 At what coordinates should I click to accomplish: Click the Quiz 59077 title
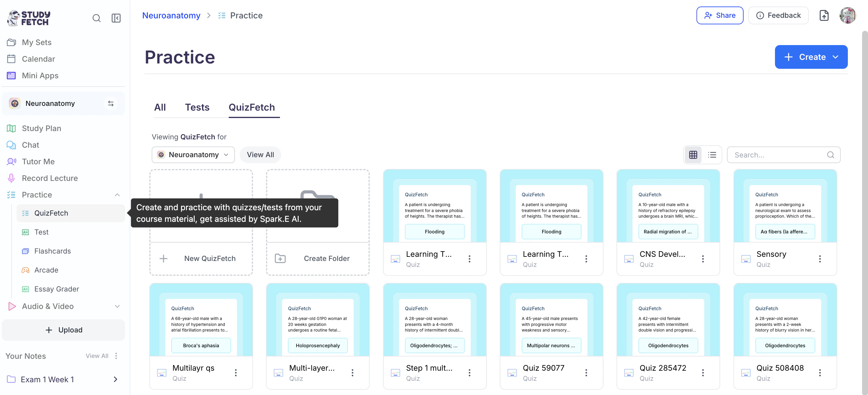pos(544,368)
